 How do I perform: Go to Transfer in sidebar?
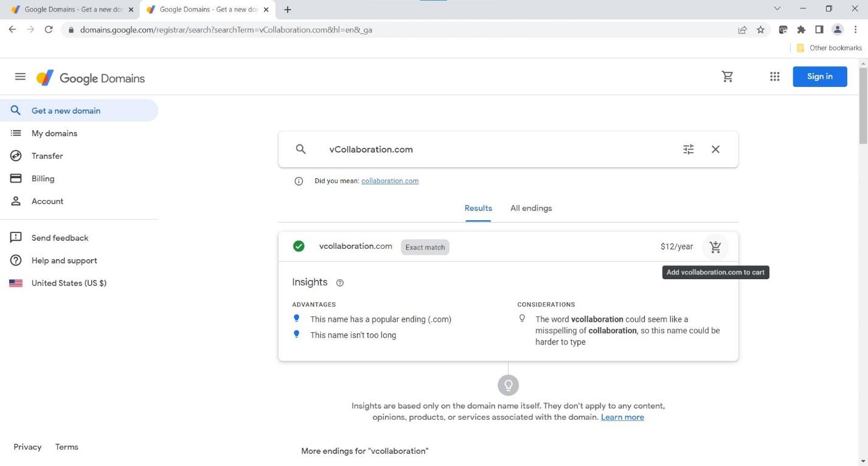(x=79, y=156)
